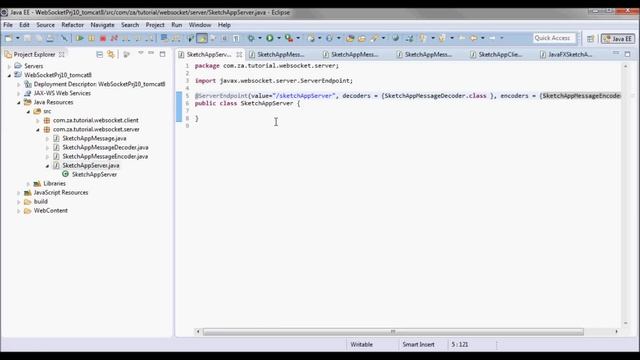Expand the com.za.tutorial.websocket.client package
The height and width of the screenshot is (360, 640).
(38, 120)
